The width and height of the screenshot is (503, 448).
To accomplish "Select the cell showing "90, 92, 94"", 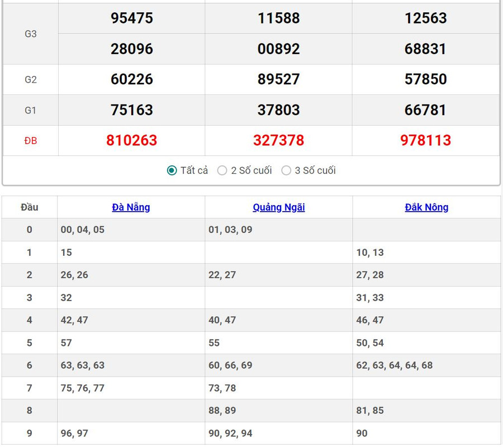I will (230, 433).
